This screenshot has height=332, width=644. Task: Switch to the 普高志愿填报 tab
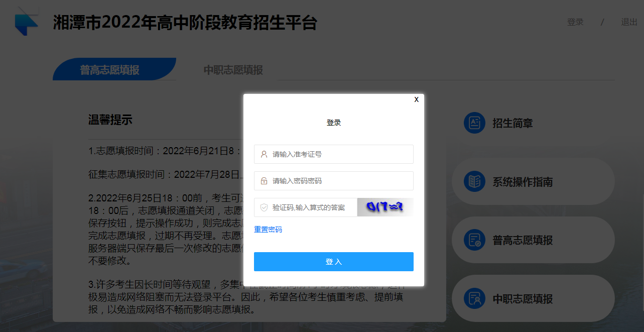click(x=109, y=69)
